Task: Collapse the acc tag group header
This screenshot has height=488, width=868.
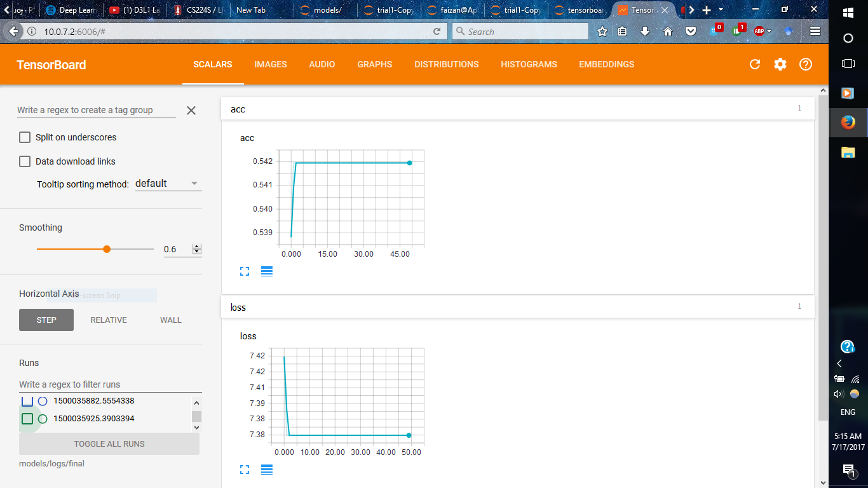Action: coord(517,109)
